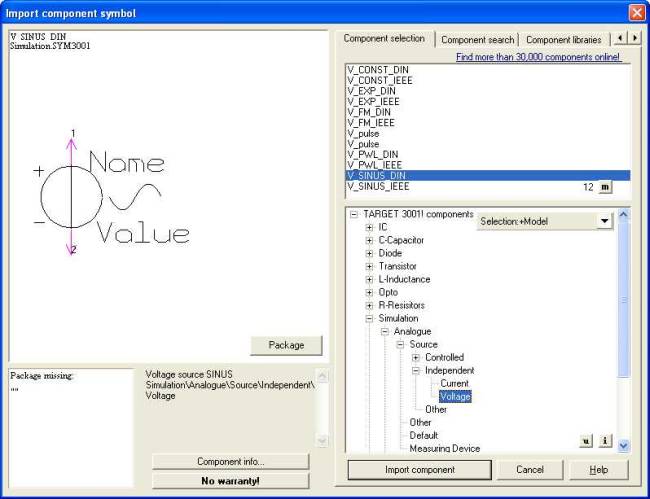Click the small 'm' model icon button

(x=605, y=187)
